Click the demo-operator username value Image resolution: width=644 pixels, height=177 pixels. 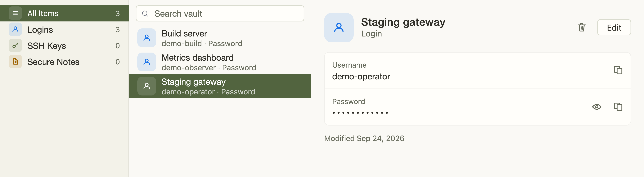coord(361,77)
